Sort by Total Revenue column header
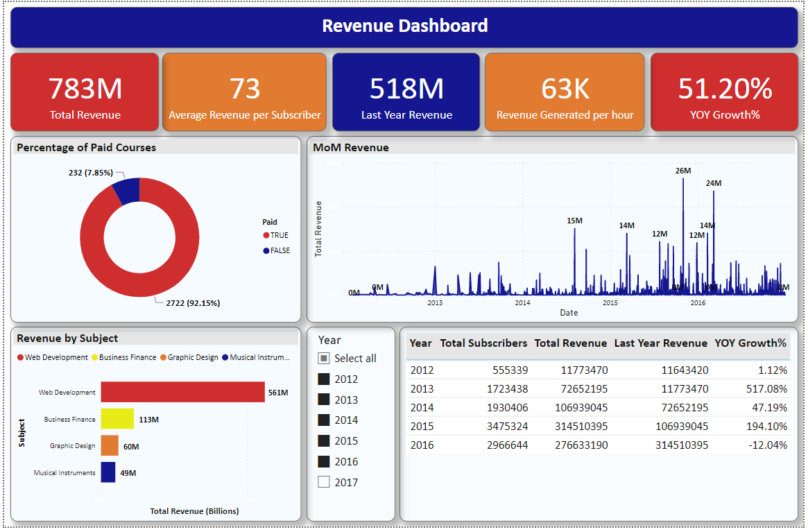808x532 pixels. 570,343
